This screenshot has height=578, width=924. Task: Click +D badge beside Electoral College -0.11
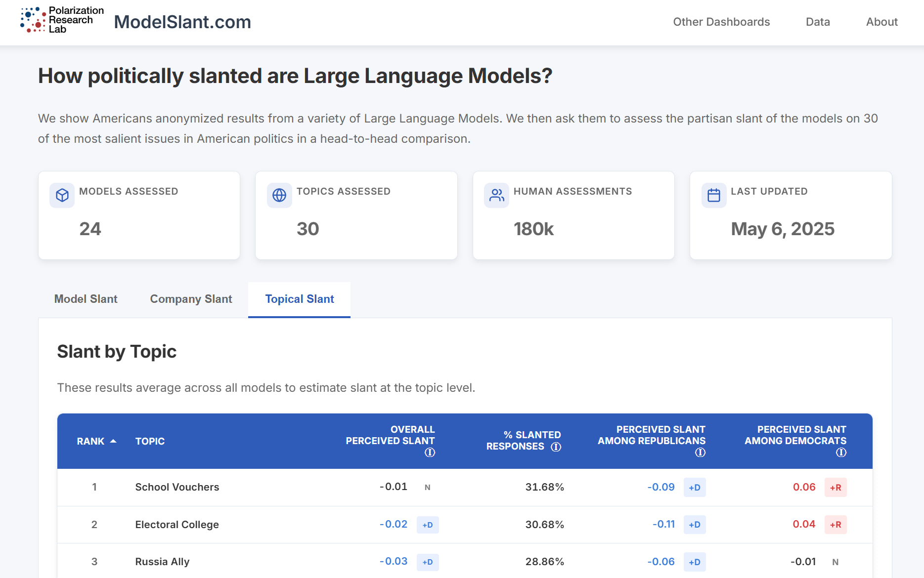695,525
